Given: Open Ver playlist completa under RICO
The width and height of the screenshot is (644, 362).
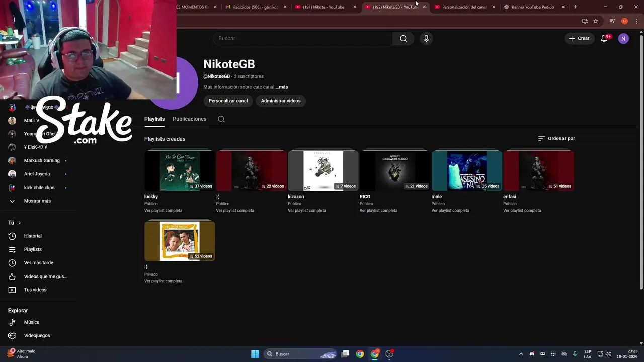Looking at the screenshot, I should [378, 211].
